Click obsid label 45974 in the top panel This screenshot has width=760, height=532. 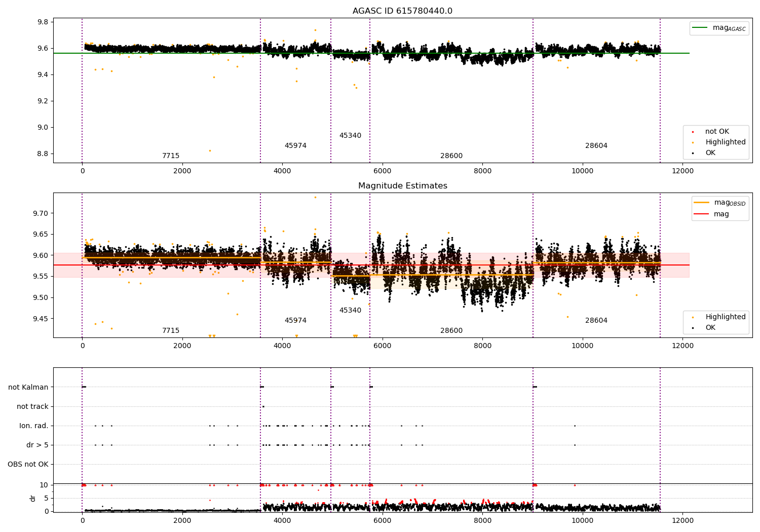click(295, 146)
